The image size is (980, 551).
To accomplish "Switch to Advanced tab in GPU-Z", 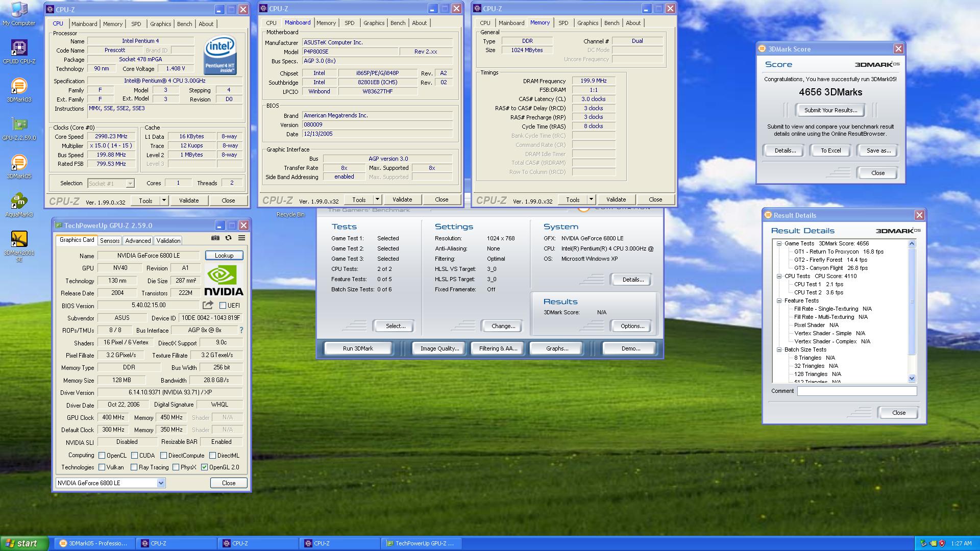I will click(x=138, y=241).
